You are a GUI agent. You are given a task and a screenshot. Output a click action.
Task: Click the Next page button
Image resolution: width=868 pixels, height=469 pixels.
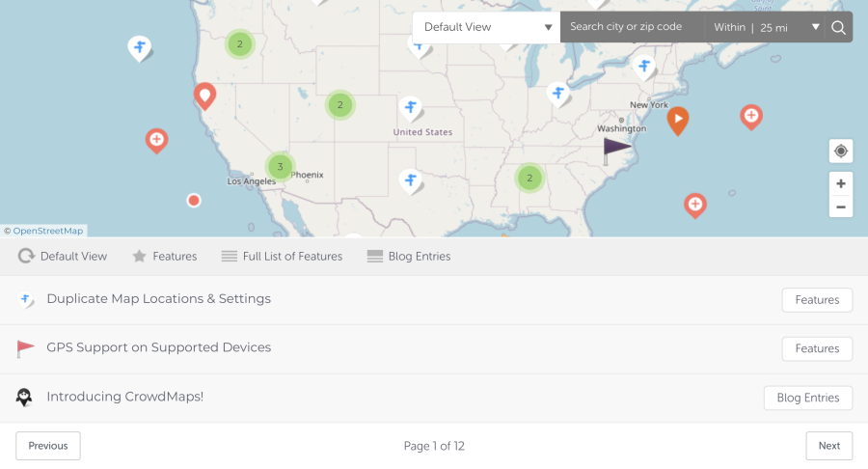[829, 446]
